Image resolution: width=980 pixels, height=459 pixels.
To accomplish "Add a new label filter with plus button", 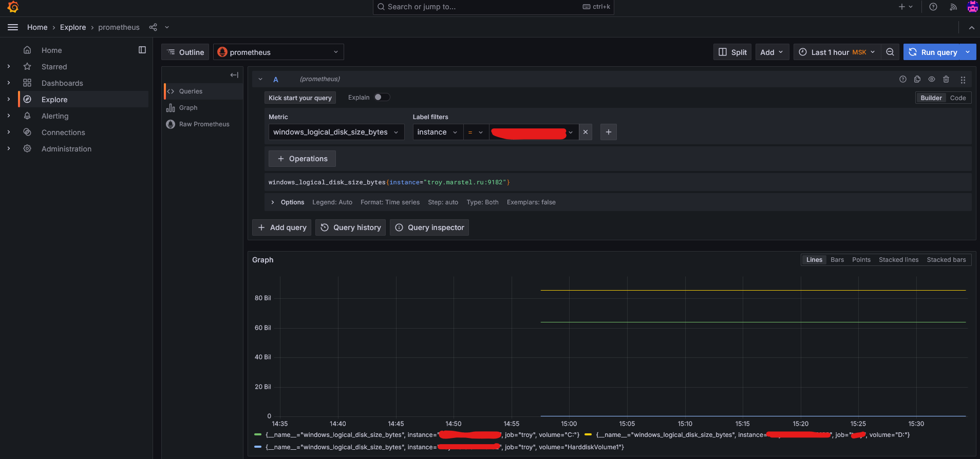I will 609,132.
